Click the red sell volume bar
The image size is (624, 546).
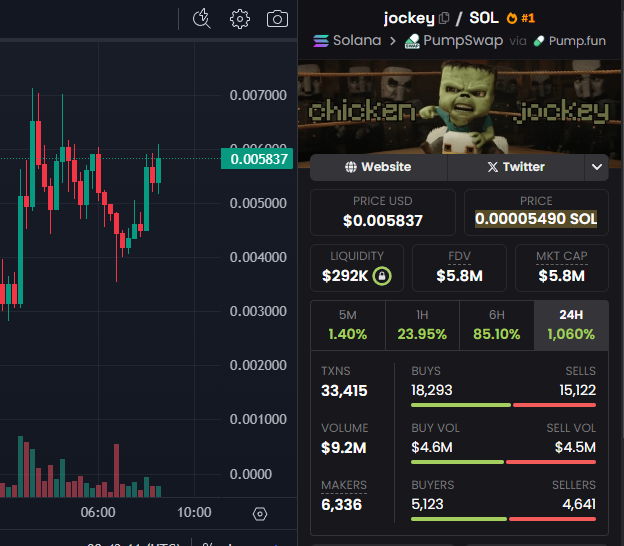551,462
